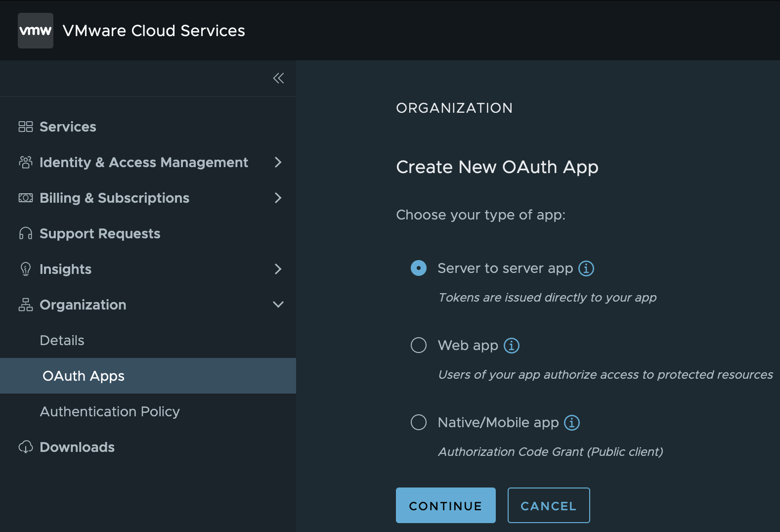This screenshot has height=532, width=780.
Task: Click the Identity & Access Management people icon
Action: tap(26, 162)
